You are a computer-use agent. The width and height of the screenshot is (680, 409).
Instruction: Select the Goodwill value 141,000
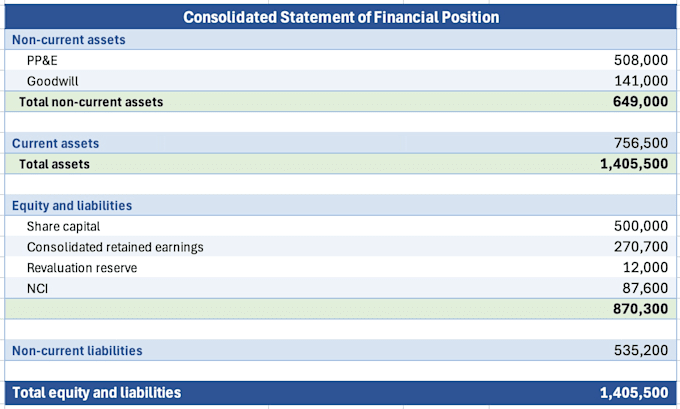pyautogui.click(x=641, y=81)
